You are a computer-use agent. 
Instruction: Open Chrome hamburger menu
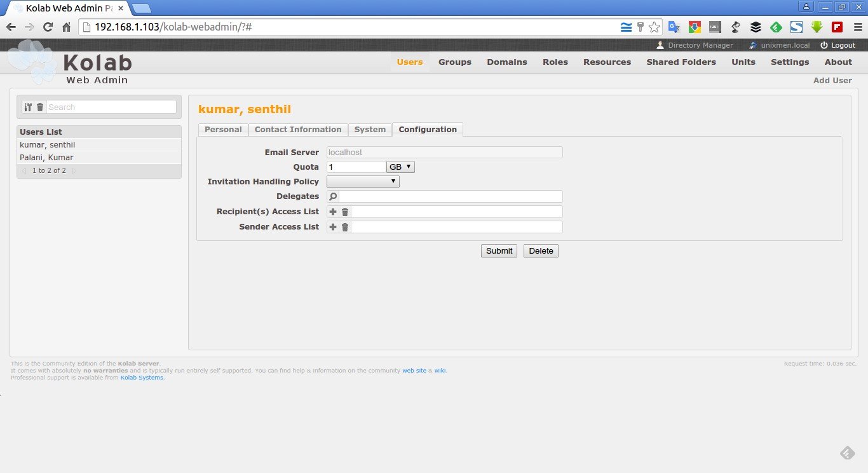click(857, 27)
